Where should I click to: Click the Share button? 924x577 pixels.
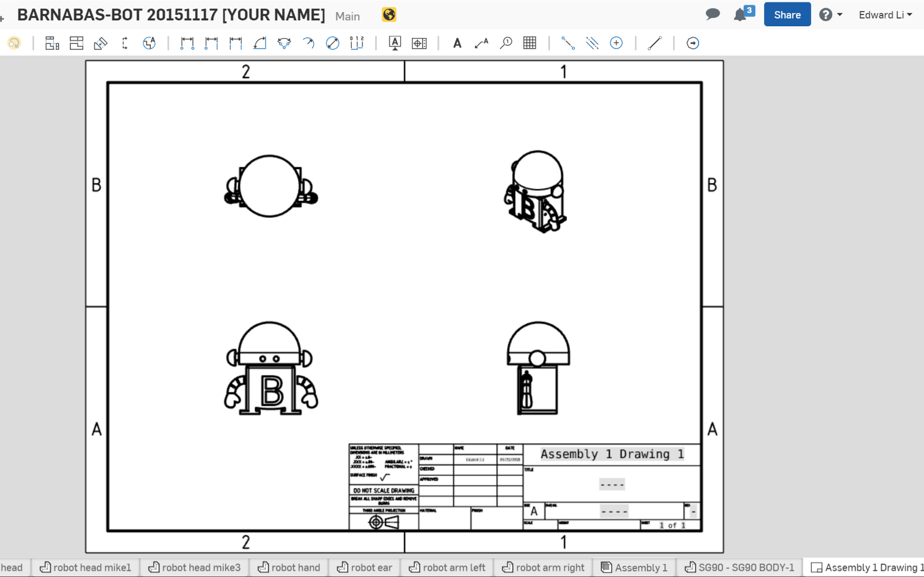(787, 14)
